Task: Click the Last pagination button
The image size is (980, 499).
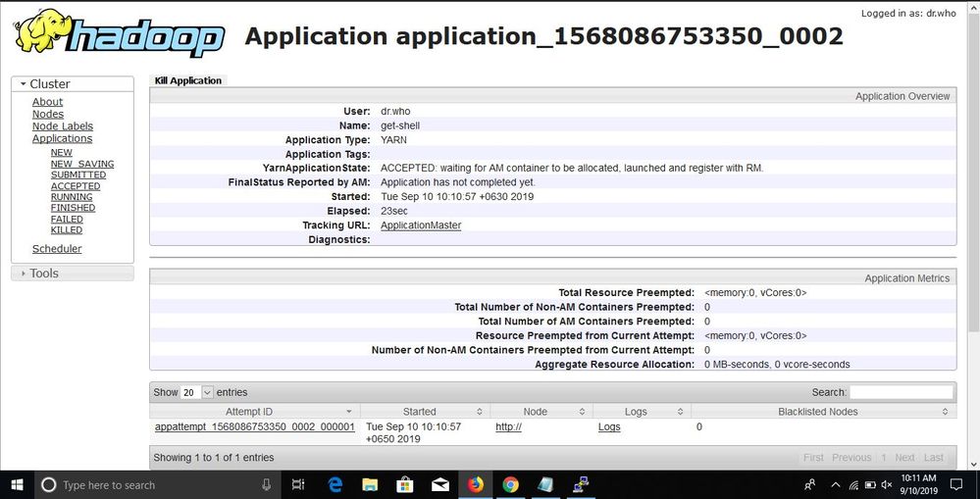Action: [933, 458]
